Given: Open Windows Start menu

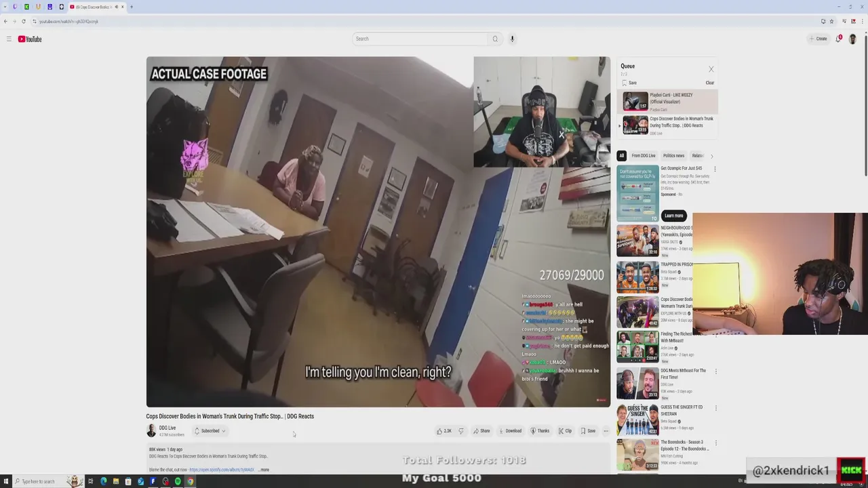Looking at the screenshot, I should point(6,481).
